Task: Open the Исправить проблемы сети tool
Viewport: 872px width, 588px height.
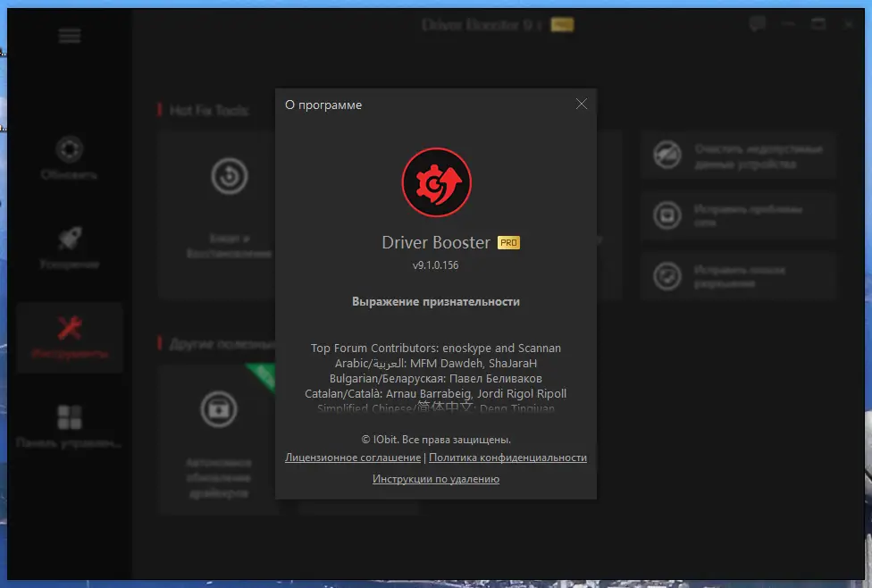Action: 738,215
